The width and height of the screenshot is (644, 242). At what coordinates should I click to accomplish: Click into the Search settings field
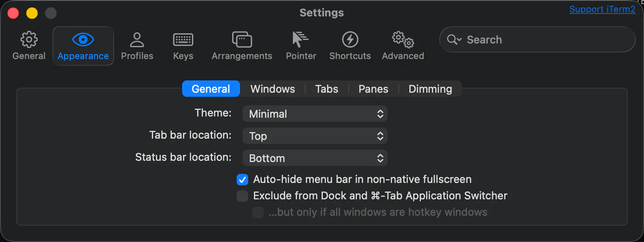click(x=546, y=40)
